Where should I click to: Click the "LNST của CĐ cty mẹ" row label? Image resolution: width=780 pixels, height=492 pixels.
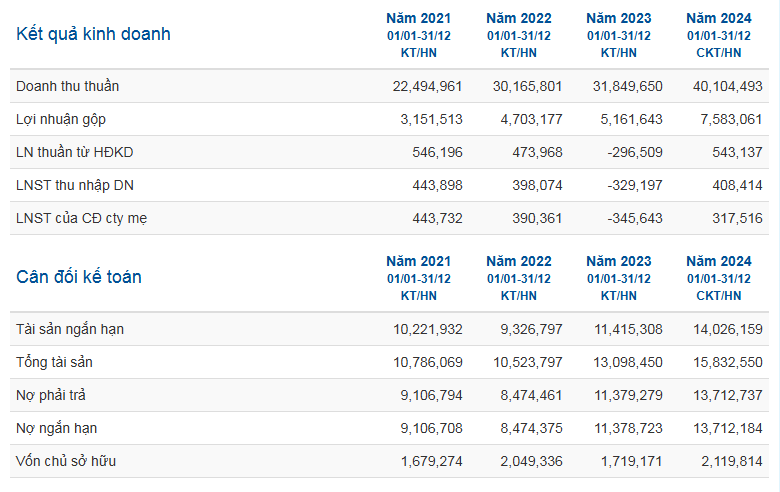(x=81, y=218)
